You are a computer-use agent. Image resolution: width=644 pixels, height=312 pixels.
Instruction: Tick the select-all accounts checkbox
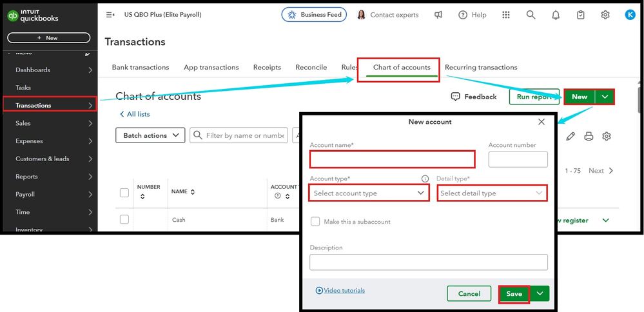point(124,193)
